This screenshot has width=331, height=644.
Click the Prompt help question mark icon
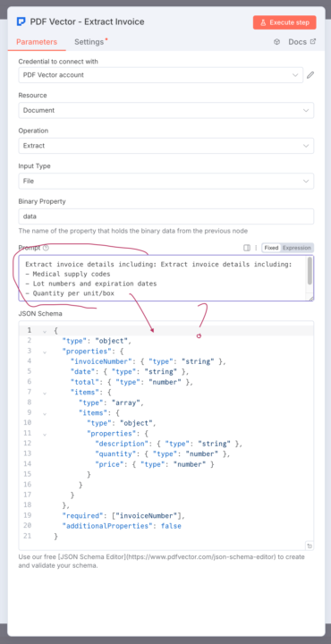point(46,248)
